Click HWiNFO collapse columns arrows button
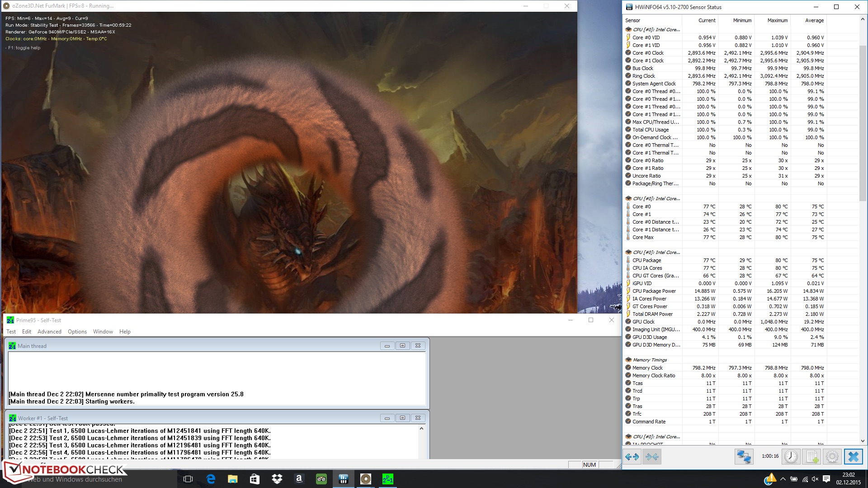 [x=652, y=457]
